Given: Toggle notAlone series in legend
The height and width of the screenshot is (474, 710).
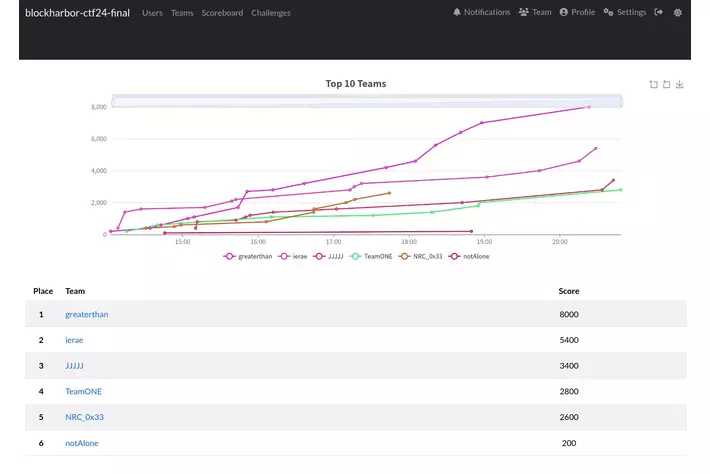Looking at the screenshot, I should tap(470, 256).
